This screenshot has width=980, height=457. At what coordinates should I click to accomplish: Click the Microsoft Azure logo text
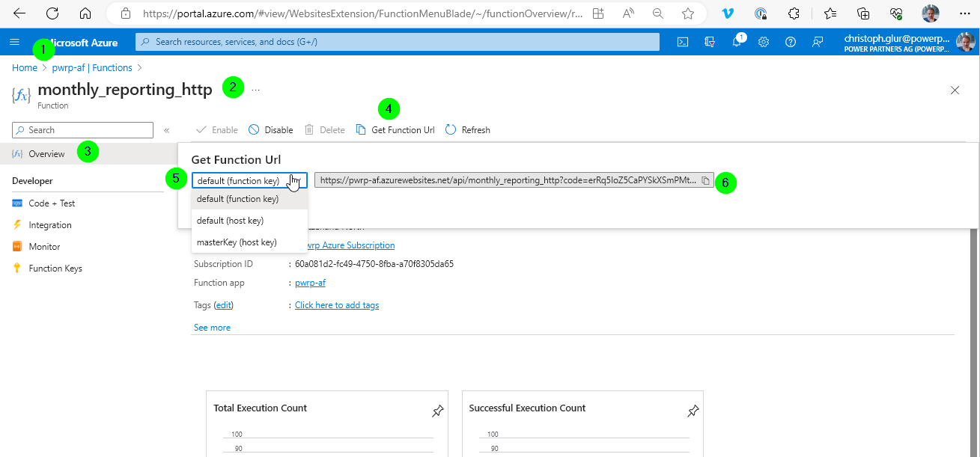(x=84, y=43)
